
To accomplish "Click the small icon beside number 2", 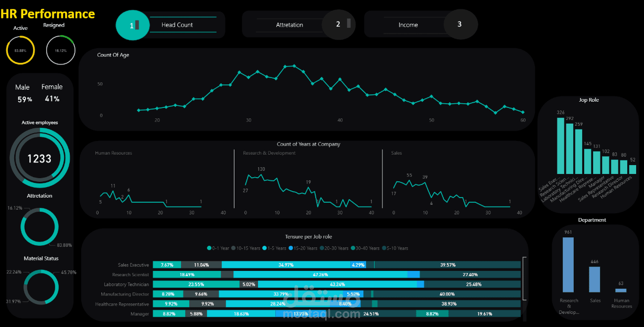I will tap(349, 24).
